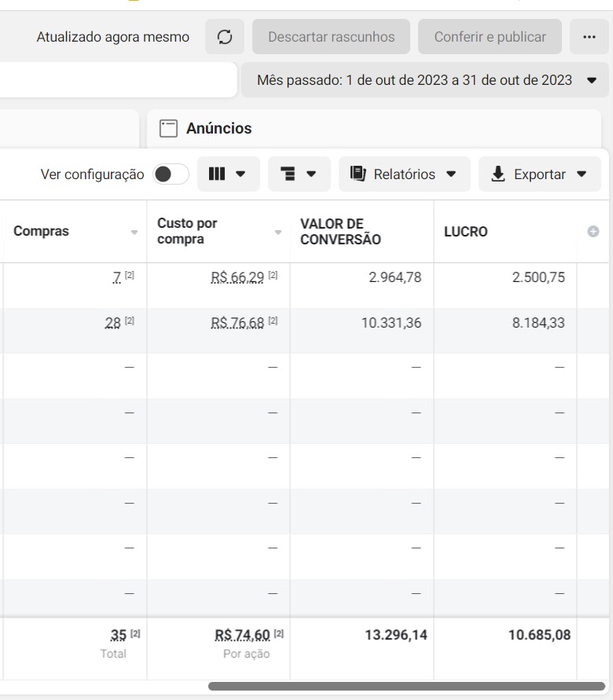Switch to the Anúncios tab

(218, 128)
